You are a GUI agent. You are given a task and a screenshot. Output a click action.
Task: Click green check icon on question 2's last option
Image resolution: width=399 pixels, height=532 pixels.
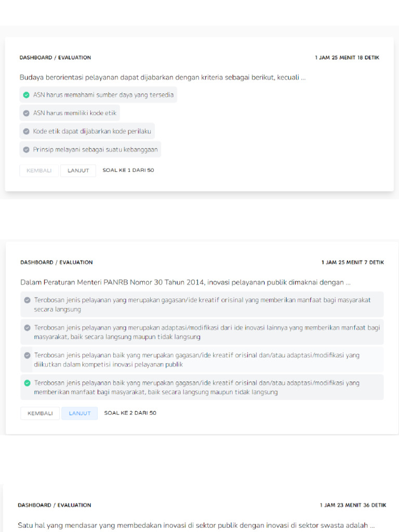tap(27, 383)
